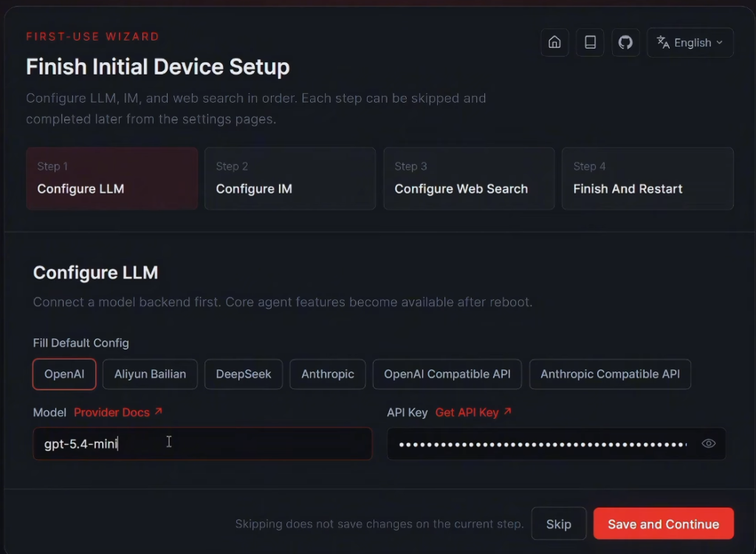The width and height of the screenshot is (756, 554).
Task: Click the Skip button
Action: pyautogui.click(x=559, y=524)
